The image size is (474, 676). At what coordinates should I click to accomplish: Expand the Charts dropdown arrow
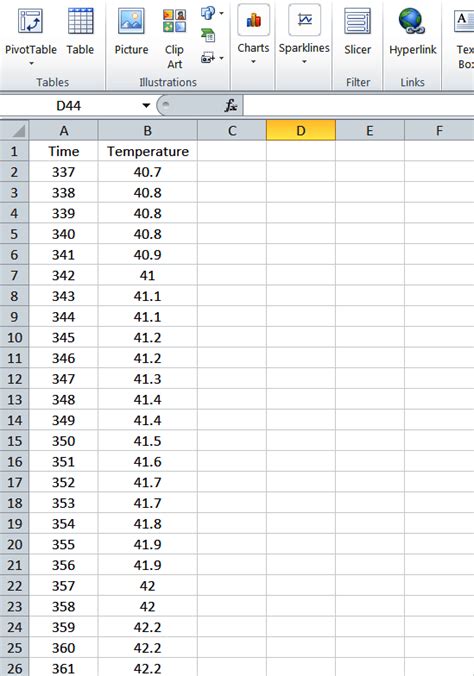coord(253,62)
